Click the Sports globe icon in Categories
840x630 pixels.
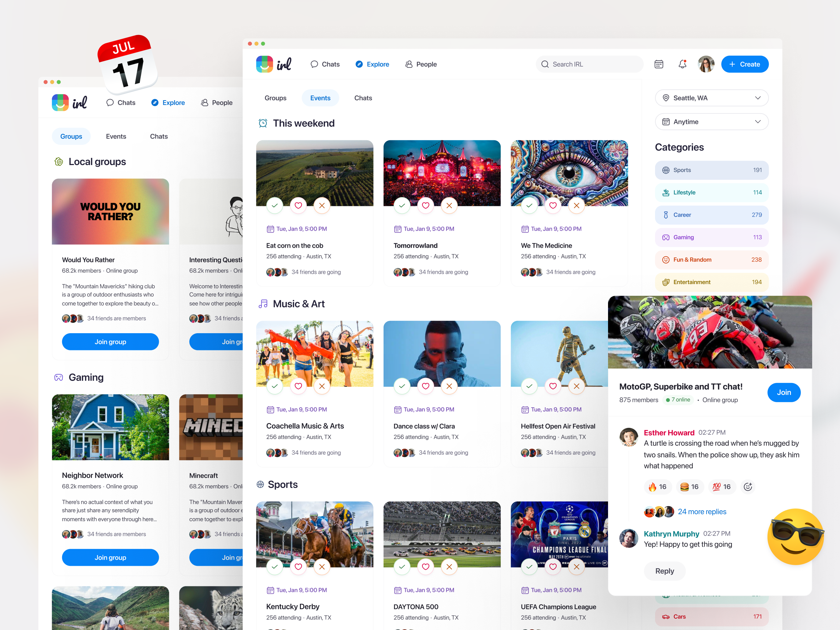[x=666, y=170]
